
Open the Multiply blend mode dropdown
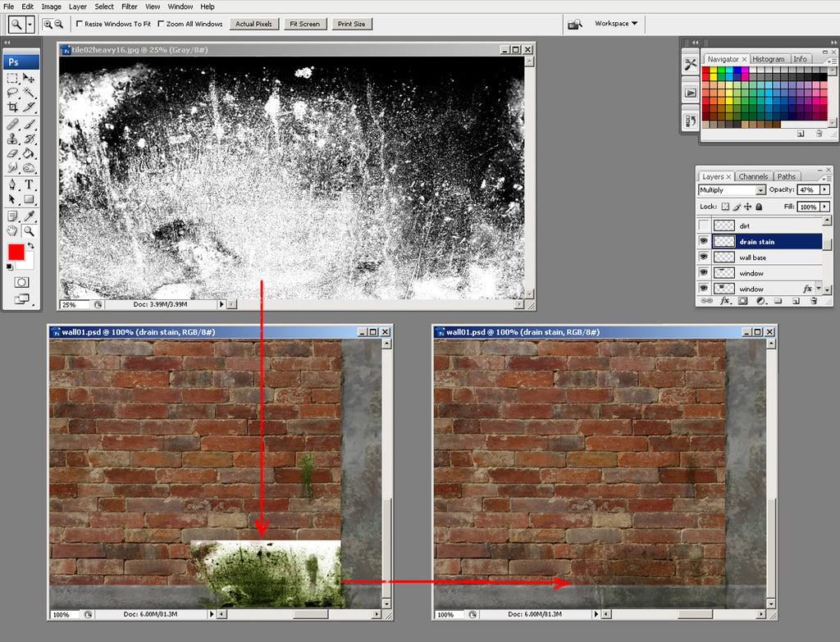pyautogui.click(x=760, y=190)
